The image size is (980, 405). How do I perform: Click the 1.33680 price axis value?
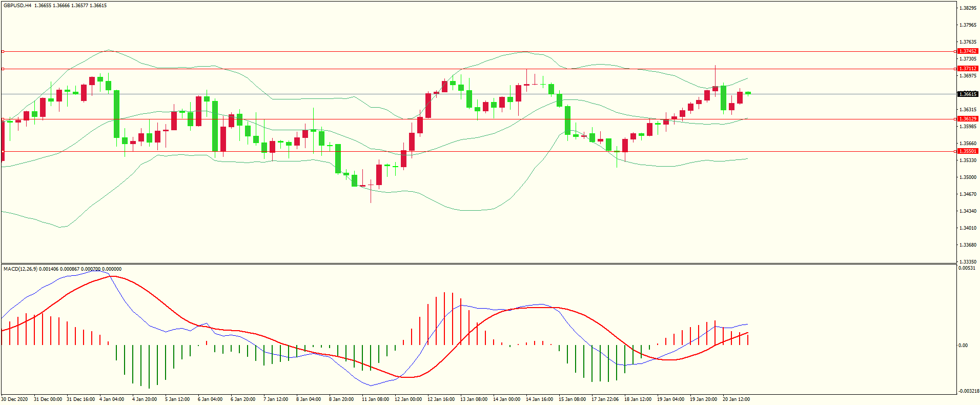click(968, 245)
